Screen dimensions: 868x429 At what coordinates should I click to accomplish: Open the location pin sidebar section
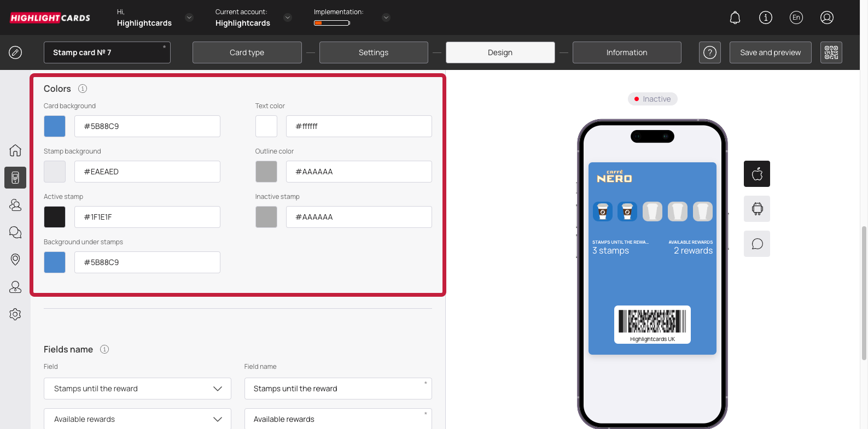pos(15,260)
